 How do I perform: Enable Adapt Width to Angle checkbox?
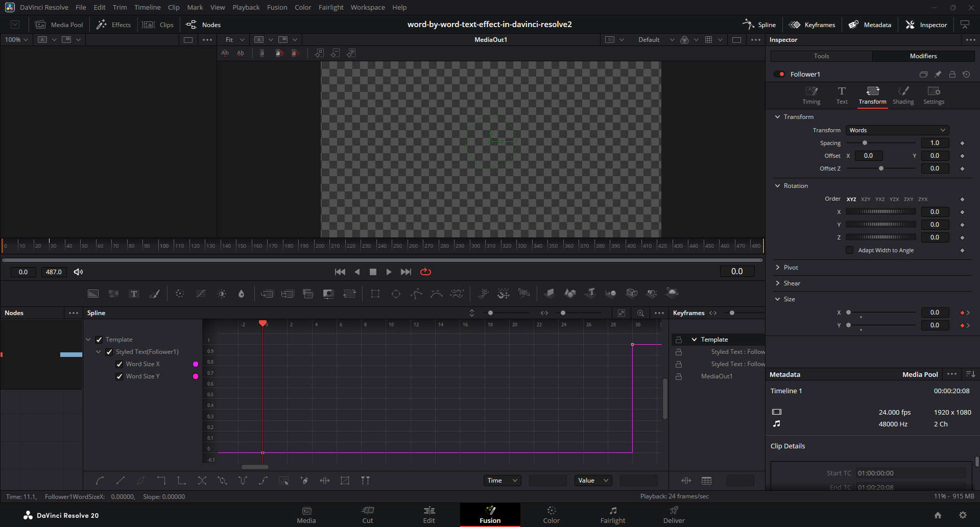coord(850,250)
